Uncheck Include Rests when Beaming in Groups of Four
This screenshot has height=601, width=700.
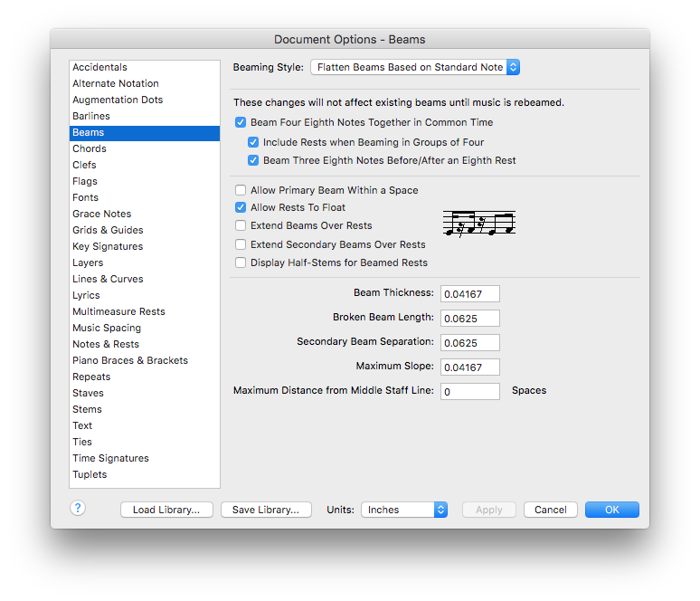[x=253, y=142]
